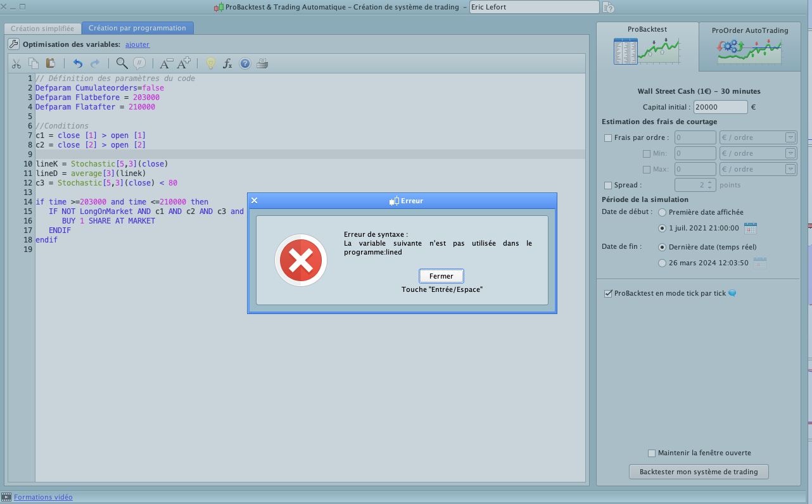Select Dernière date (temps réel) radio
Image resolution: width=812 pixels, height=504 pixels.
tap(663, 247)
